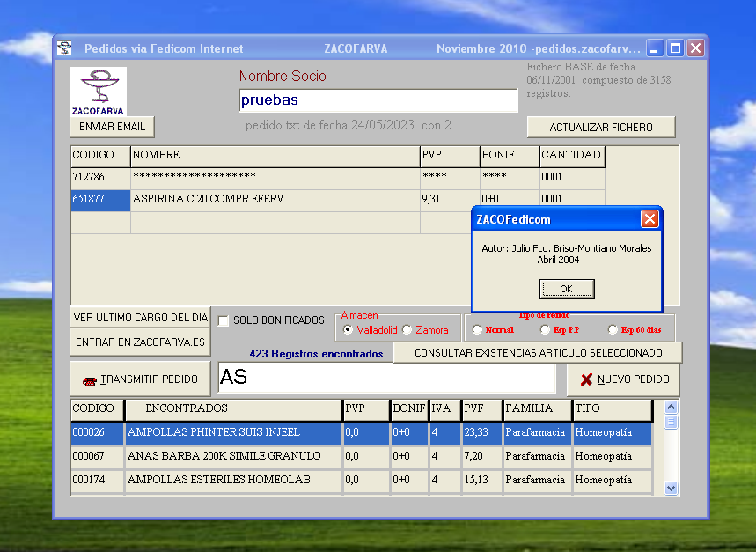Screen dimensions: 756x552
Task: Select the Aspirina C 20 Compr Eferv row
Action: (x=208, y=200)
